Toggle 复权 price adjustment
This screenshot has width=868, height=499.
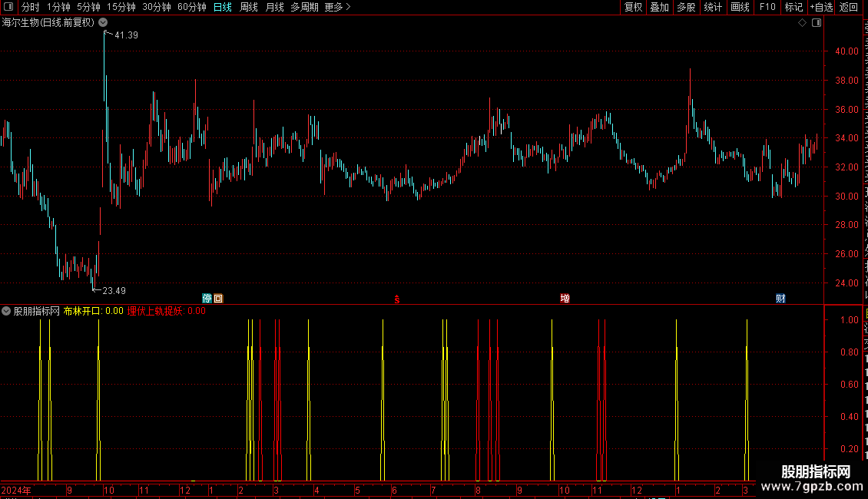(x=633, y=7)
